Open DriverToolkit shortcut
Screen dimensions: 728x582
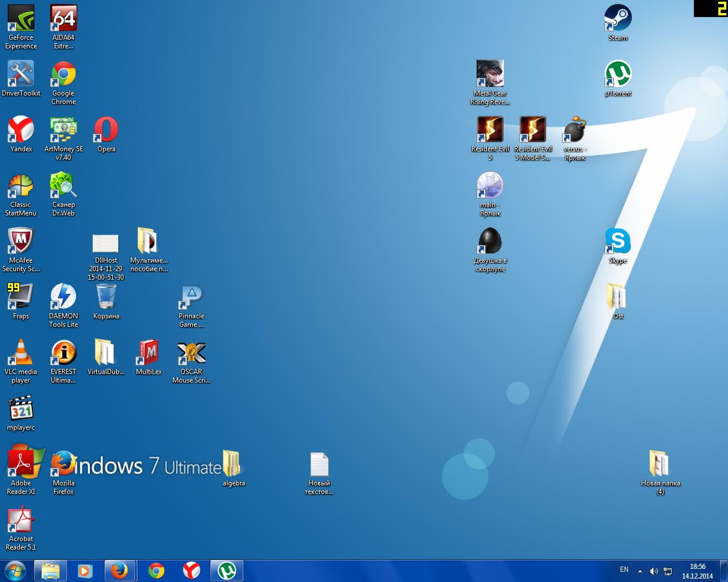(x=21, y=78)
